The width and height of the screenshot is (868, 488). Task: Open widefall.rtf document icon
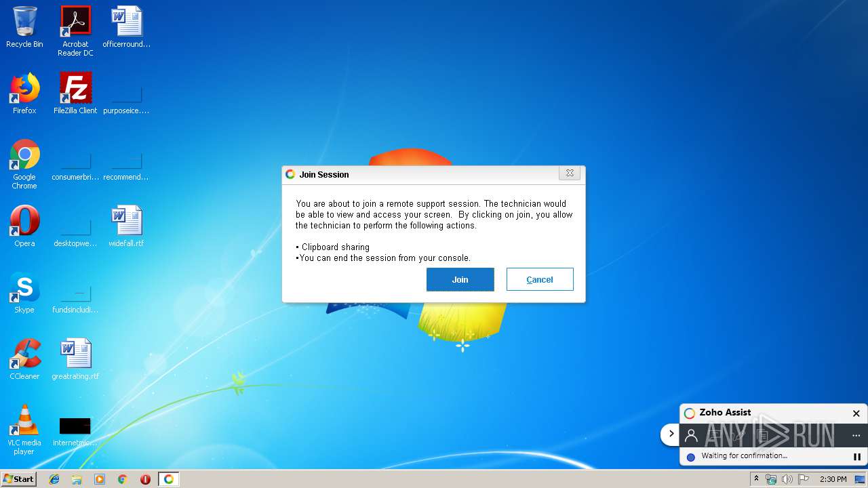(x=126, y=226)
